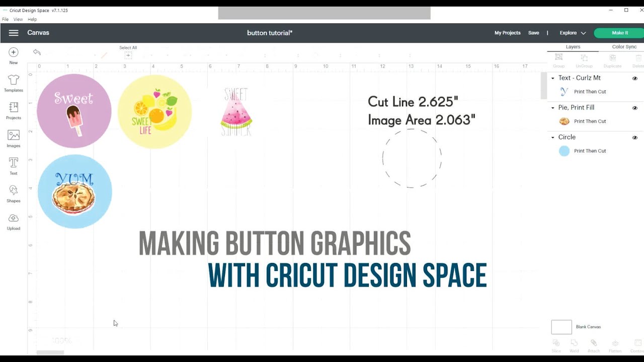
Task: Hide the Text - Curlz Mt layer
Action: 635,78
